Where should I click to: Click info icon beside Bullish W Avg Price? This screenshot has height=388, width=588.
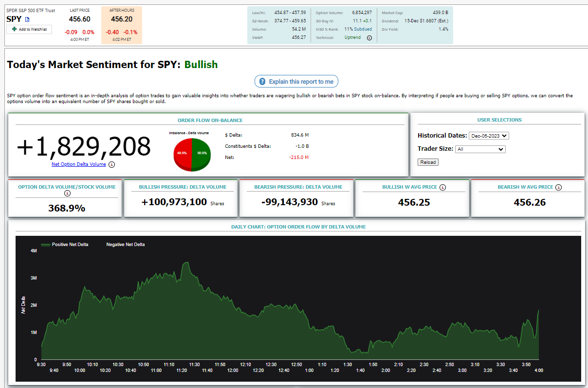(x=442, y=187)
